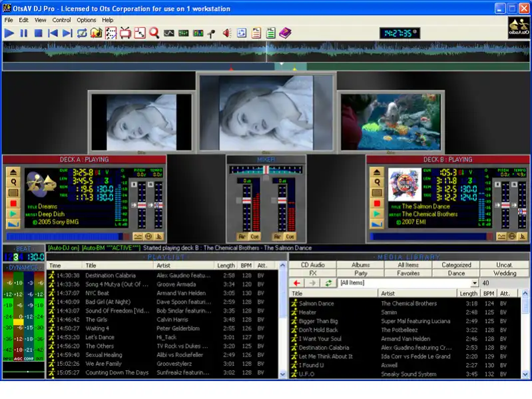
Task: Hit the Stop icon in the top toolbar
Action: 38,33
